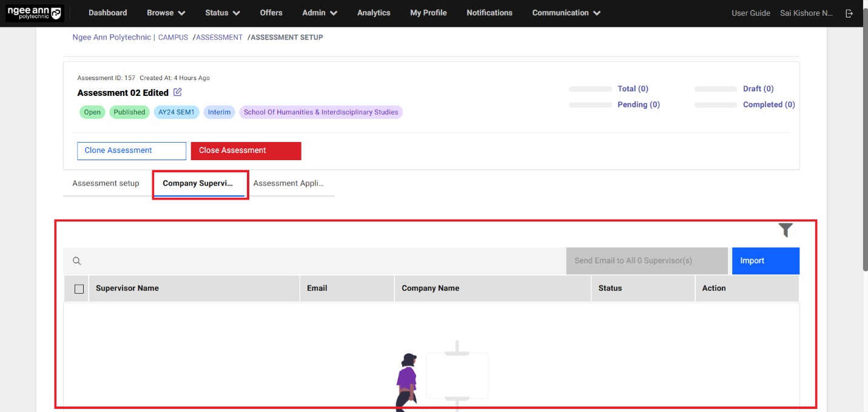Click the Clone Assessment button

point(131,150)
